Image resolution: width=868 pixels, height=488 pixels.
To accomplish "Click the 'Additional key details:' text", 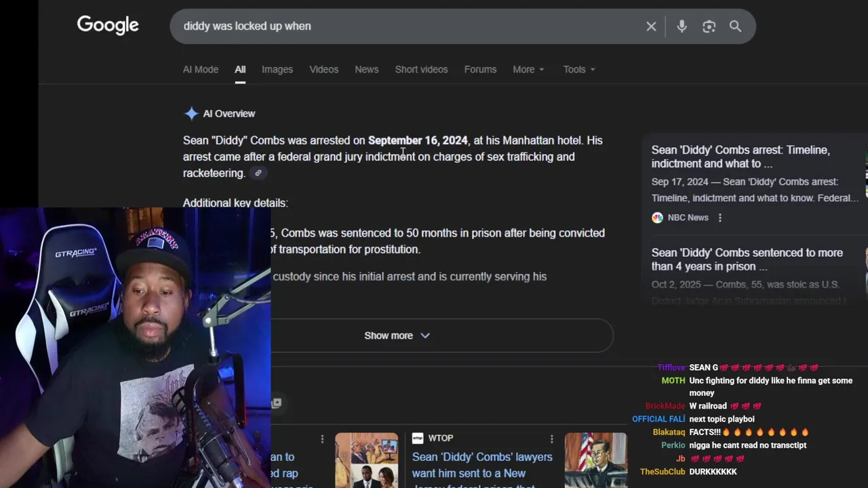I will coord(235,203).
